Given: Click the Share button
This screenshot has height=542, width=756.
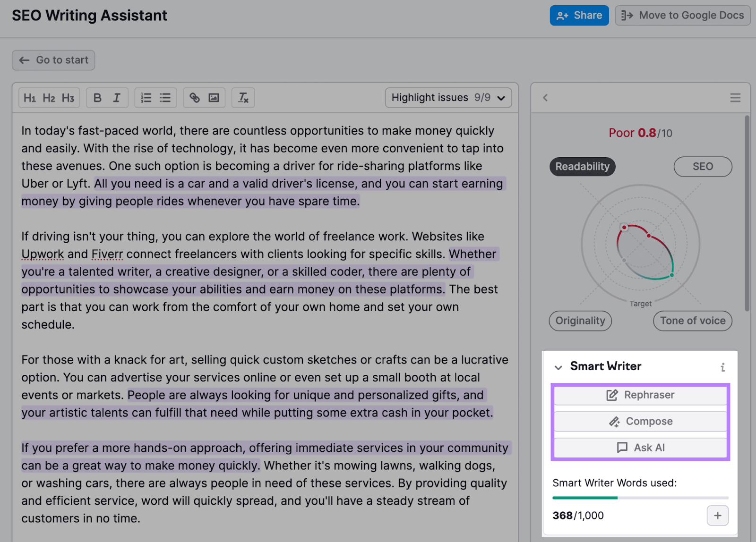Looking at the screenshot, I should click(579, 16).
